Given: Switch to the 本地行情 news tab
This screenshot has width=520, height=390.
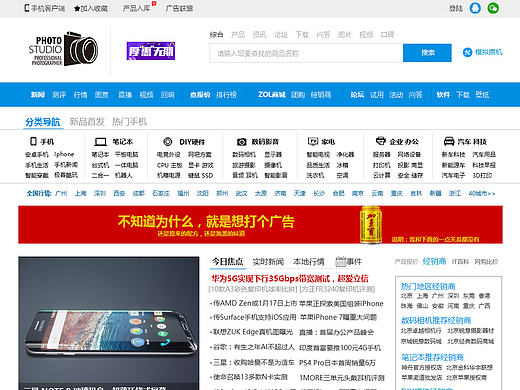Looking at the screenshot, I should [x=309, y=262].
